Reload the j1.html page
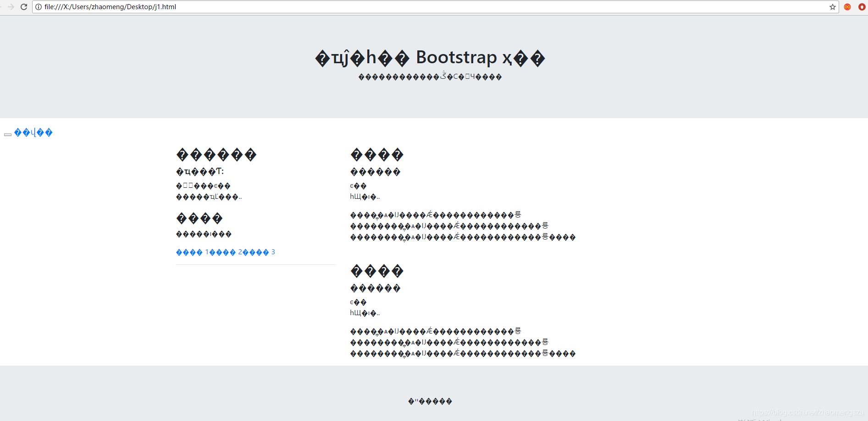 tap(24, 7)
